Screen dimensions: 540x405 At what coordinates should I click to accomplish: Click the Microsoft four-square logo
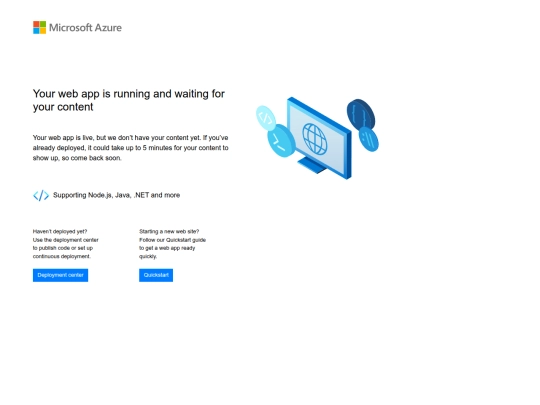pyautogui.click(x=39, y=28)
